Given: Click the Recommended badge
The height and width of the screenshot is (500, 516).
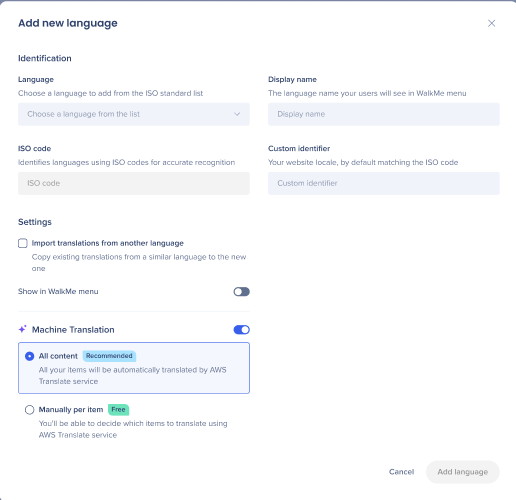Looking at the screenshot, I should pyautogui.click(x=109, y=356).
